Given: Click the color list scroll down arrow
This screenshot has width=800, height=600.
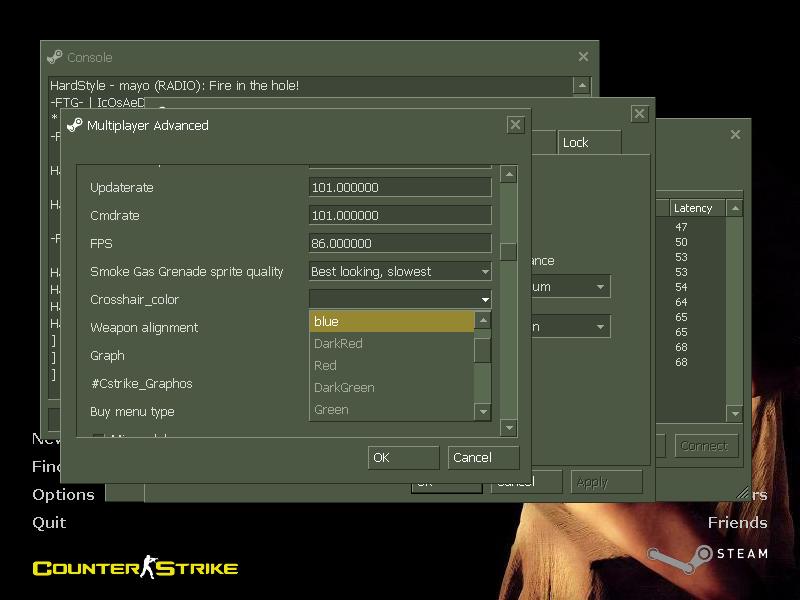Looking at the screenshot, I should [x=483, y=411].
